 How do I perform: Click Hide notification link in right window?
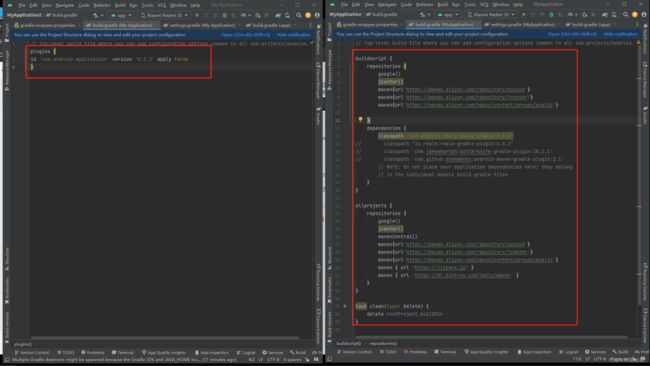(620, 34)
